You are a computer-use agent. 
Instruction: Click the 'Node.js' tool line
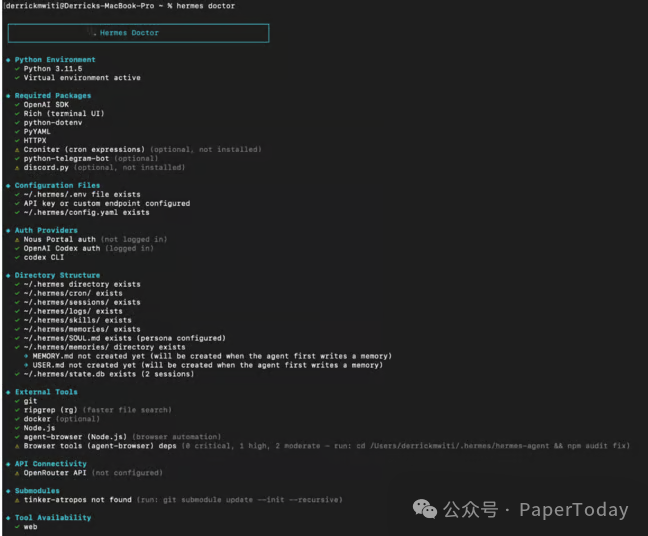pyautogui.click(x=39, y=428)
